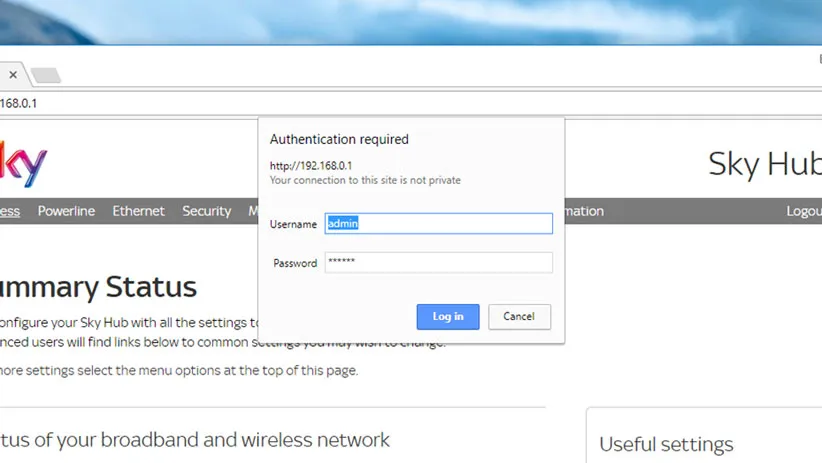Viewport: 822px width, 463px height.
Task: Click the Summary Status heading
Action: (98, 288)
